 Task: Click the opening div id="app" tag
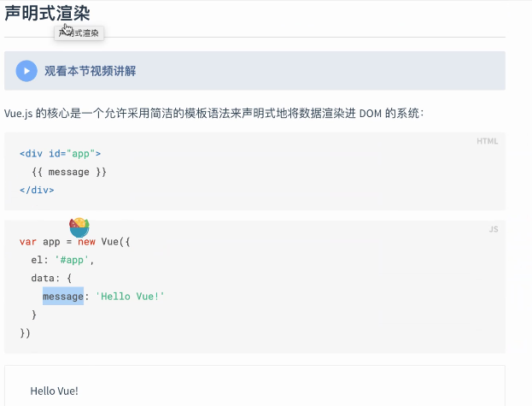[60, 154]
